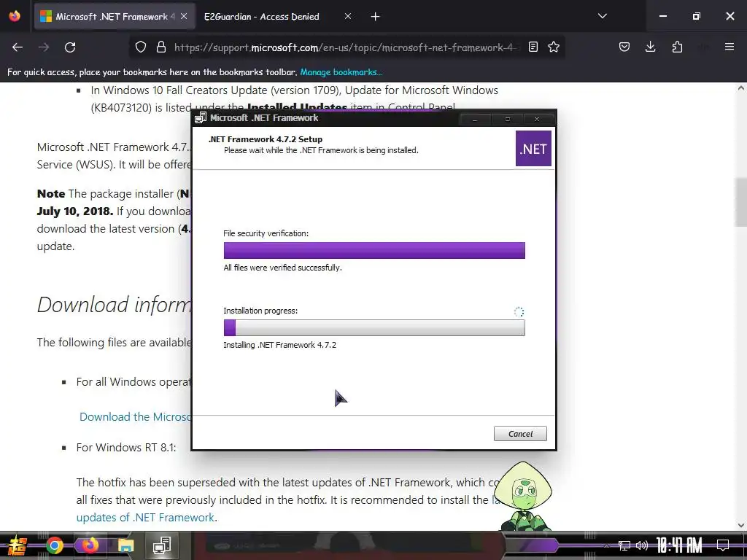Expand the list all tabs chevron
This screenshot has height=560, width=747.
coord(602,16)
